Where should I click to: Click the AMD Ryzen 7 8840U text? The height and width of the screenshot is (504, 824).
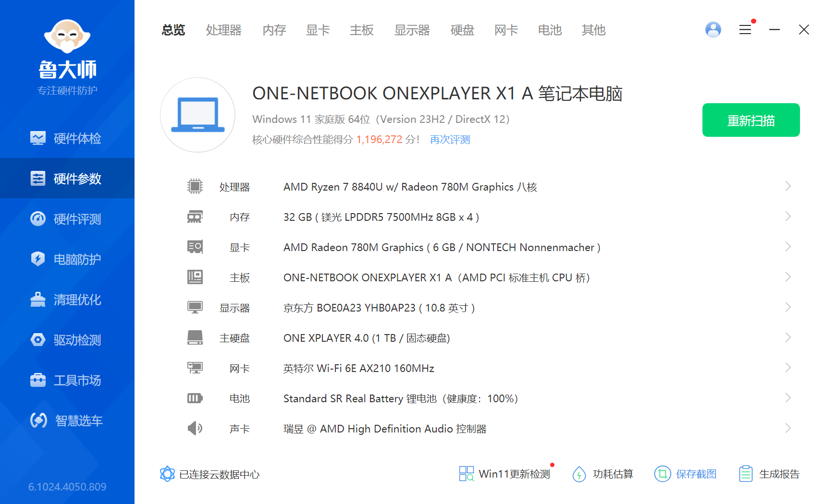pyautogui.click(x=410, y=187)
